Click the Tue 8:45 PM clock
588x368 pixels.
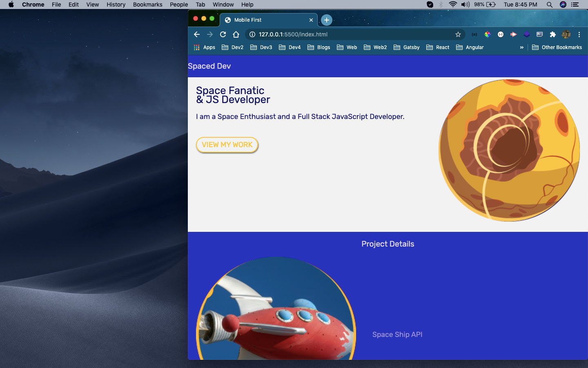pyautogui.click(x=520, y=4)
